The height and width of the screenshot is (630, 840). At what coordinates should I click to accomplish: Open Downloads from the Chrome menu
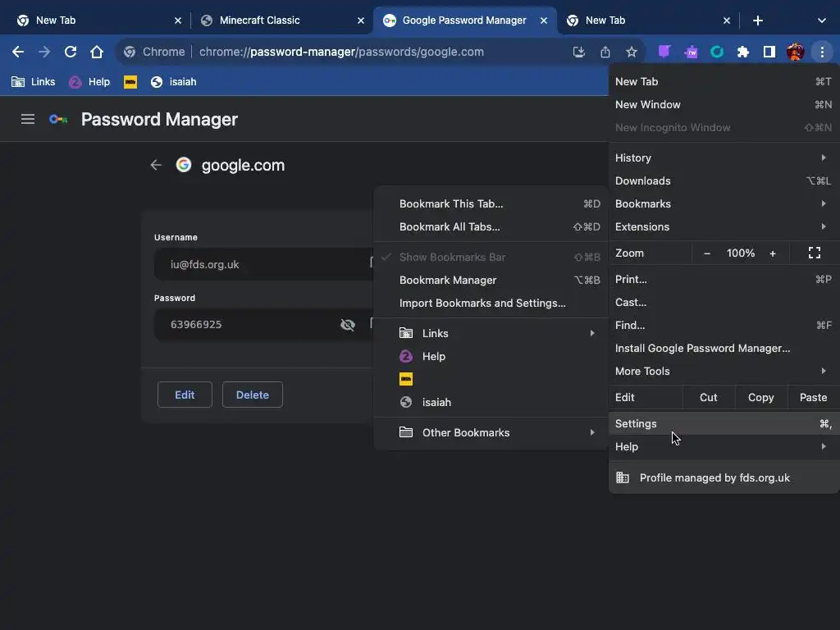click(724, 181)
